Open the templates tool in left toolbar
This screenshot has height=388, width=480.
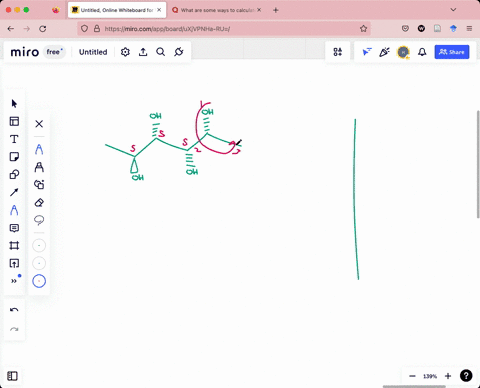coord(14,121)
